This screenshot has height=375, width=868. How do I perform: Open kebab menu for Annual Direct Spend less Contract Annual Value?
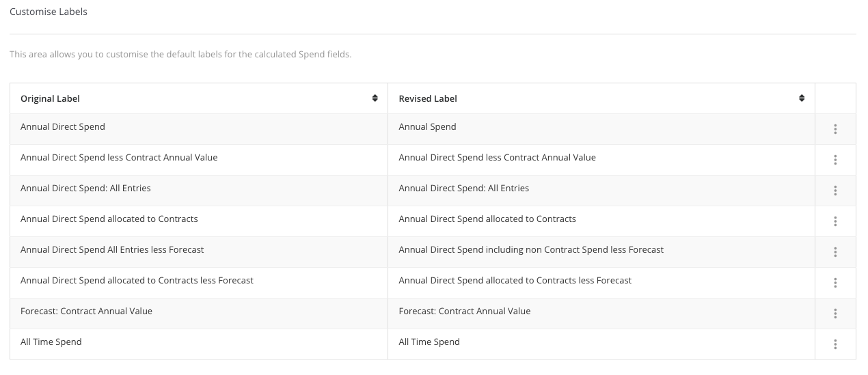pyautogui.click(x=835, y=160)
